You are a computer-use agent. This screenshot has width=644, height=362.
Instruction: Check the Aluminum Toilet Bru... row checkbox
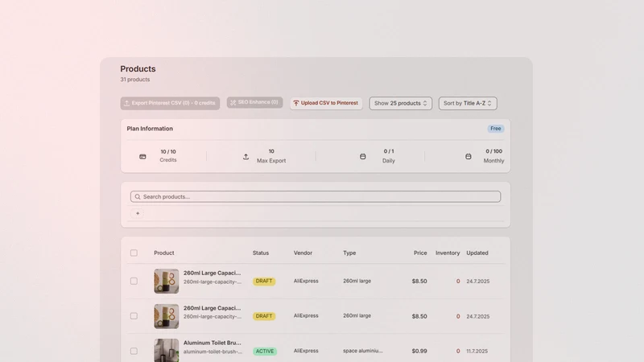pyautogui.click(x=134, y=351)
